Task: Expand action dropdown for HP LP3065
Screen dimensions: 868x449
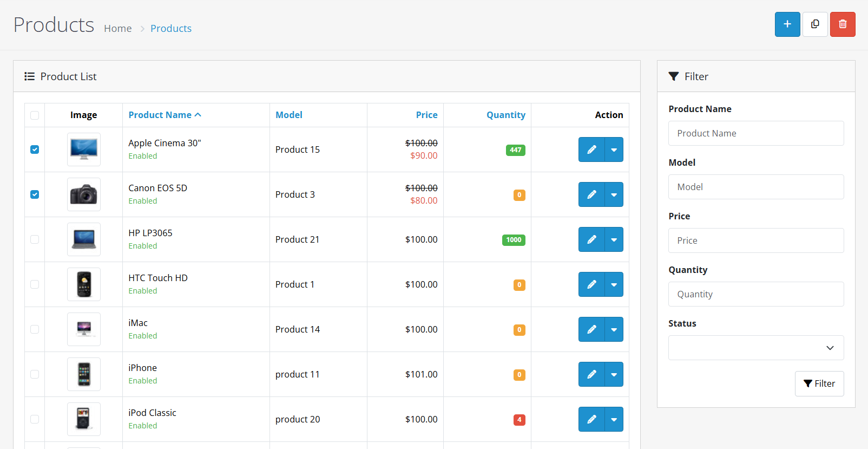Action: point(614,239)
